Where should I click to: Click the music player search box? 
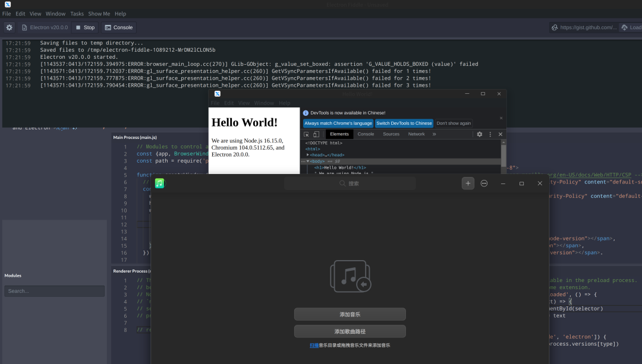[350, 183]
